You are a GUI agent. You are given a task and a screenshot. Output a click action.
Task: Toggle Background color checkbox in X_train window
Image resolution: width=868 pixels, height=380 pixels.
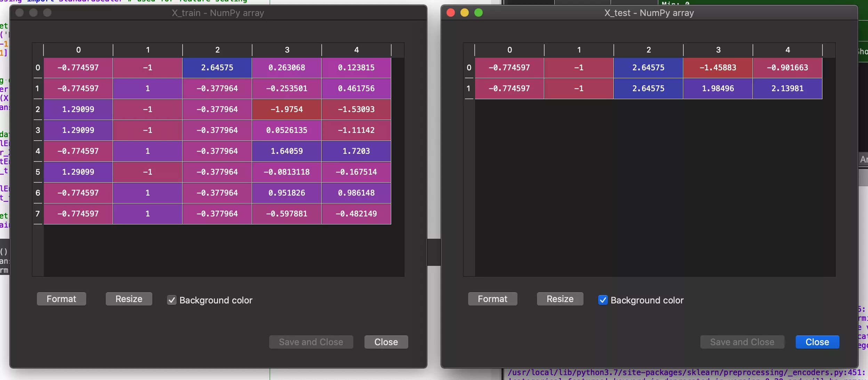[x=172, y=300]
